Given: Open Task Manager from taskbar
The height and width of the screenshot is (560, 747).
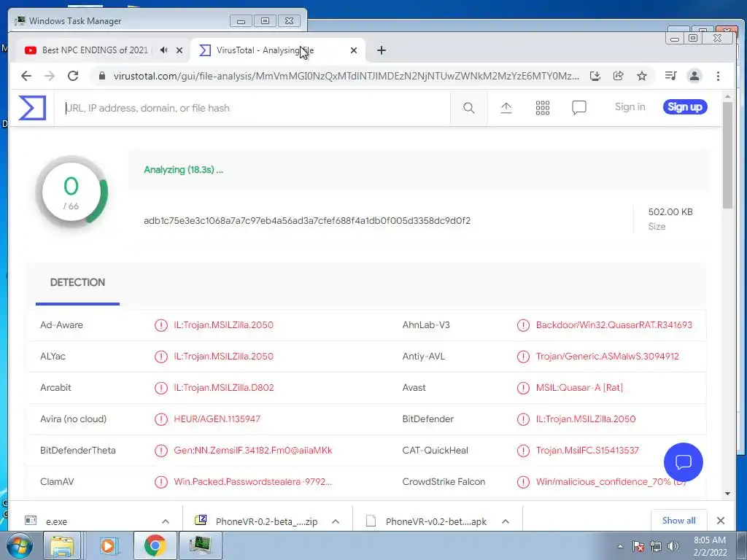Looking at the screenshot, I should click(200, 545).
